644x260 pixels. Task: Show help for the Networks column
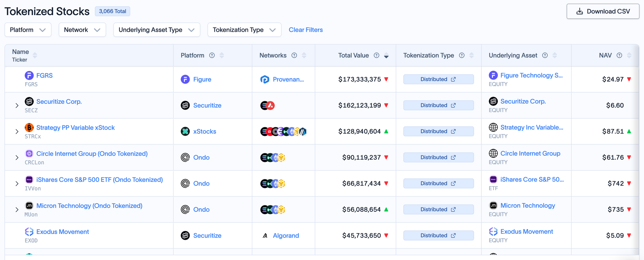point(294,55)
